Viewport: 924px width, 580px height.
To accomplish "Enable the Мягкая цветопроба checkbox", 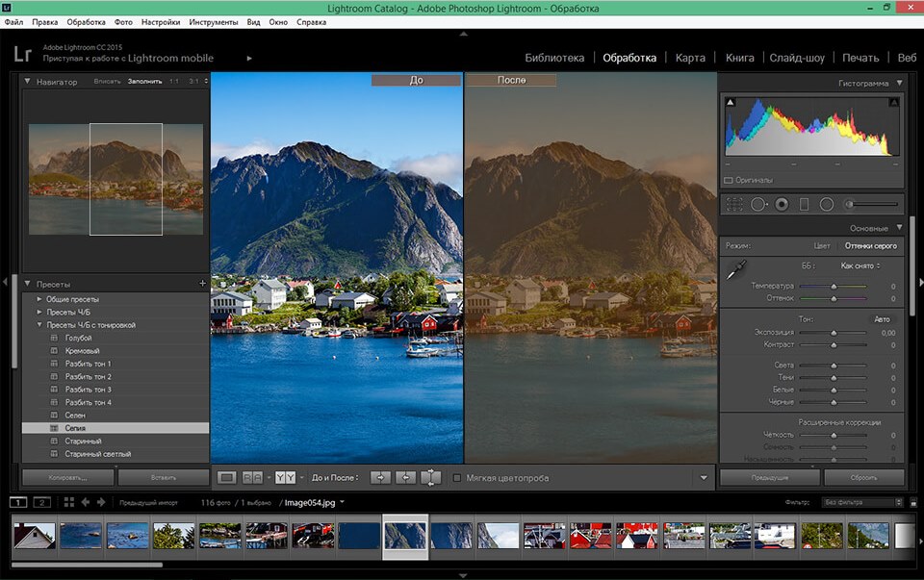I will (x=456, y=476).
